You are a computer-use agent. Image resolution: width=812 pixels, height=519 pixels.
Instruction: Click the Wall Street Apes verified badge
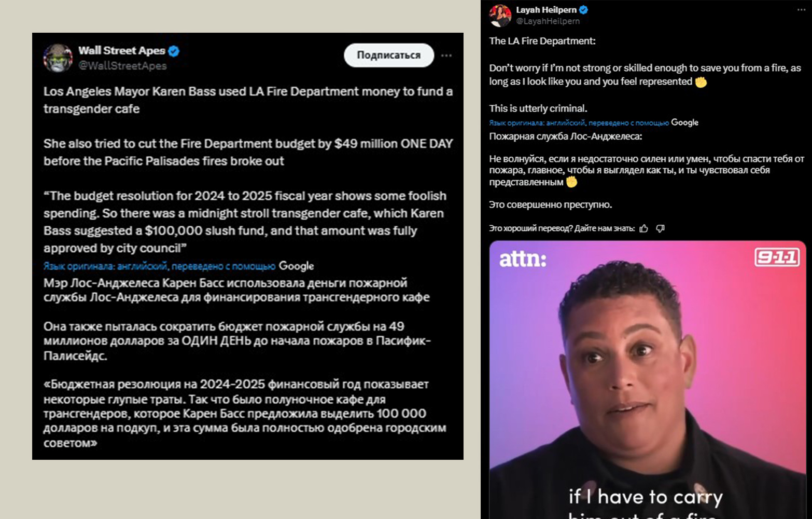[174, 51]
